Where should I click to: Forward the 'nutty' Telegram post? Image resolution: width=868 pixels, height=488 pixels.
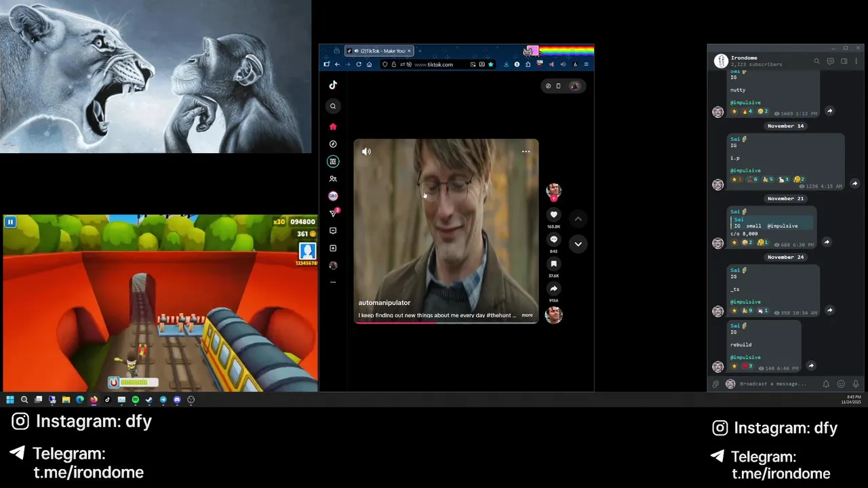coord(829,111)
